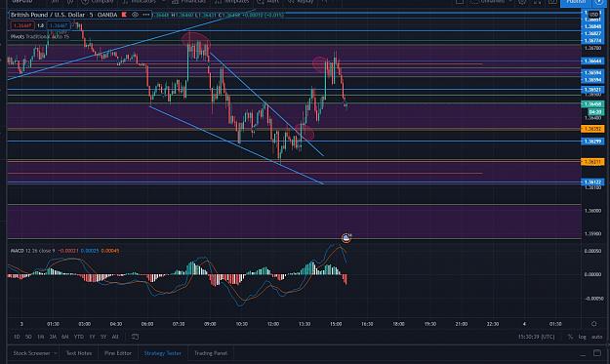This screenshot has width=610, height=364.
Task: Toggle percent scale mode
Action: [x=570, y=337]
